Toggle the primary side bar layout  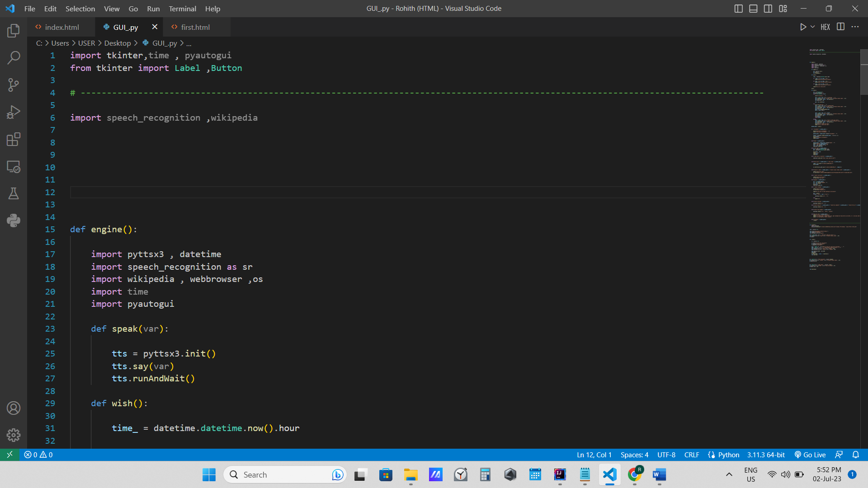point(738,9)
